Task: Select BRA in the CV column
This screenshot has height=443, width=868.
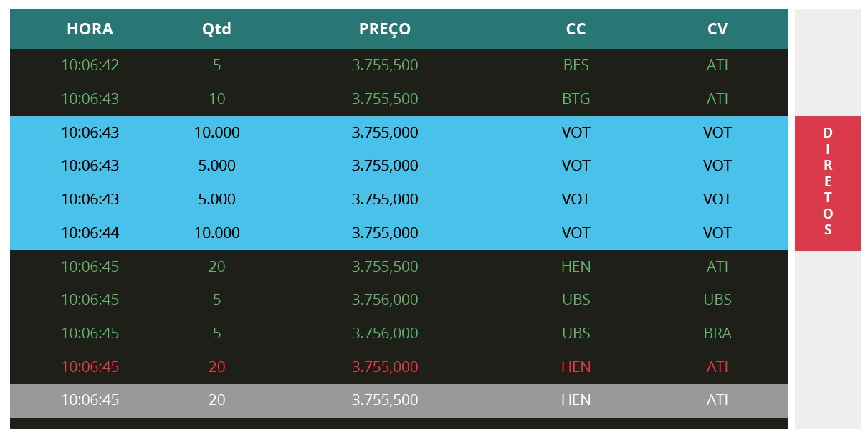Action: click(717, 333)
